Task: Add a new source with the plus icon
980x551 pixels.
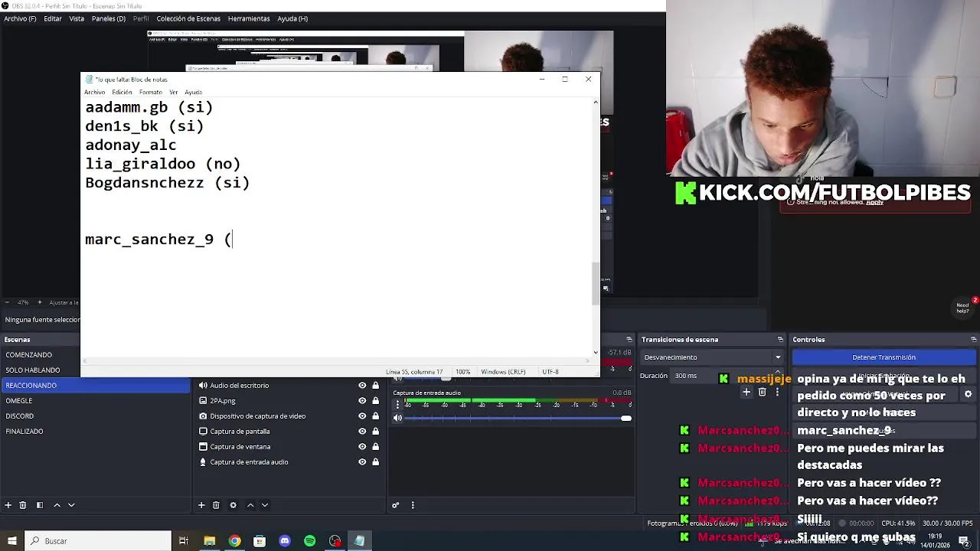Action: click(201, 505)
